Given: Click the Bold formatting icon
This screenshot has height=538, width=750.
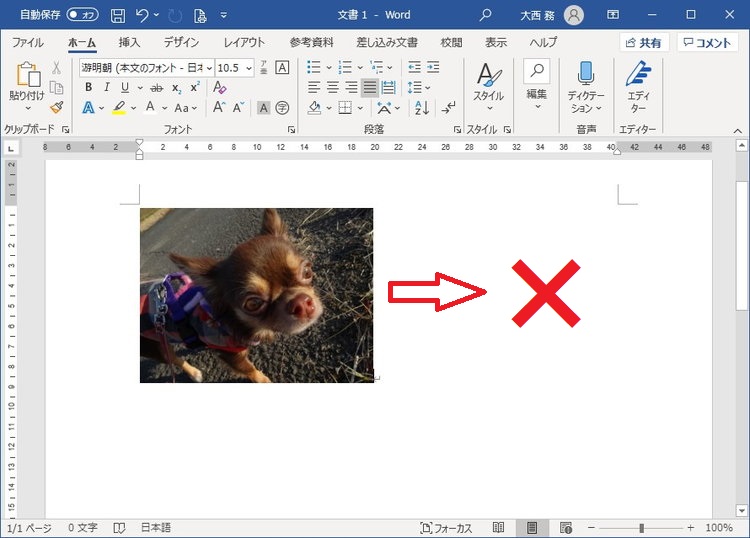Looking at the screenshot, I should click(88, 88).
